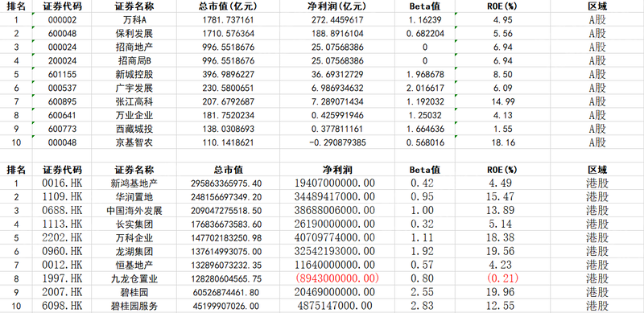The width and height of the screenshot is (644, 313).
Task: Click net profit 36.69312729
Action: coord(337,74)
